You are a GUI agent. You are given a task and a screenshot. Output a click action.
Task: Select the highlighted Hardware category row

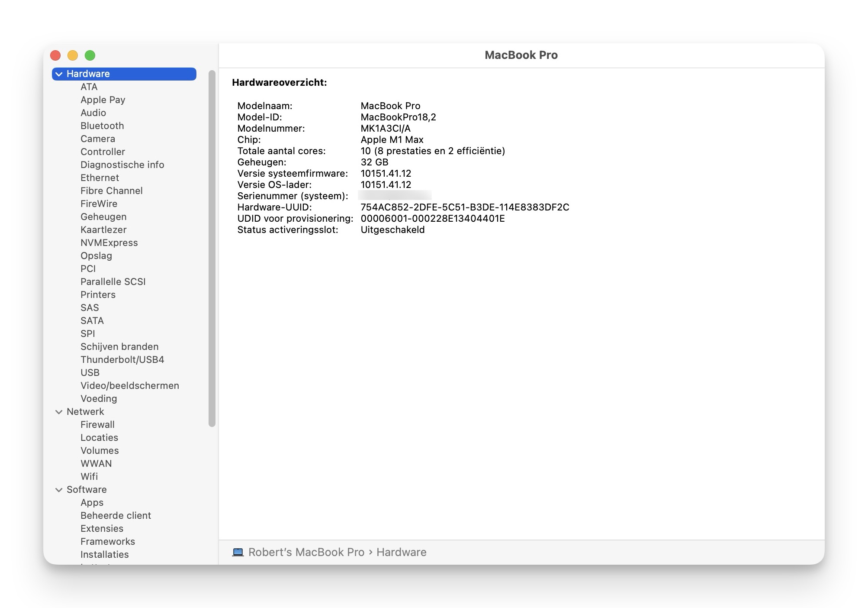pyautogui.click(x=124, y=74)
